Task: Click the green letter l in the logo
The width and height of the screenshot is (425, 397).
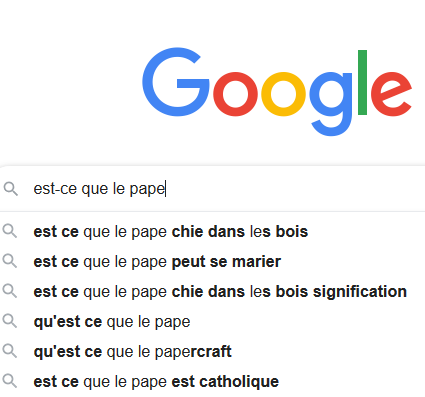Action: (362, 82)
